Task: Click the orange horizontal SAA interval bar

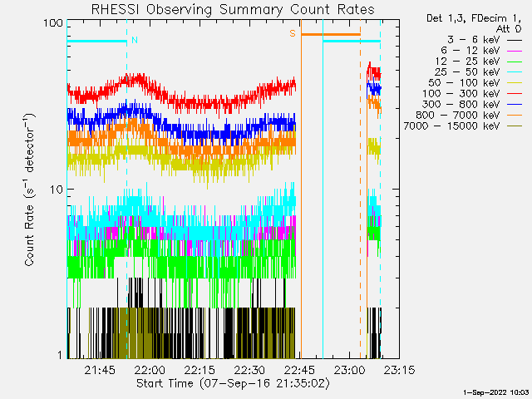Action: tap(331, 34)
